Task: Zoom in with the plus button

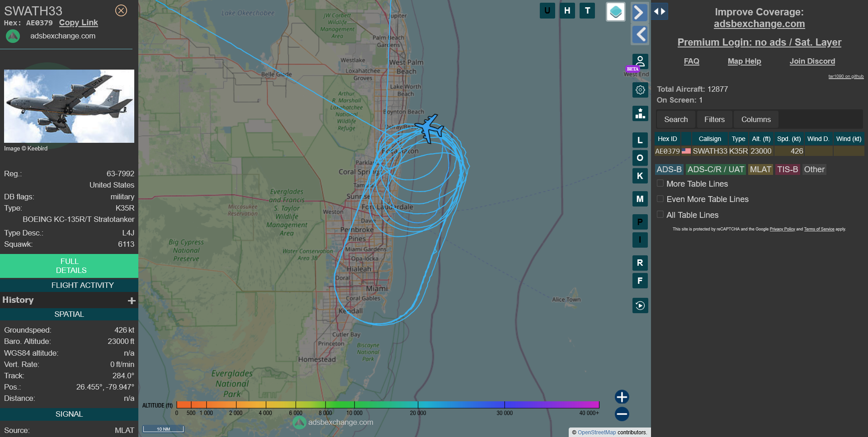Action: 622,397
